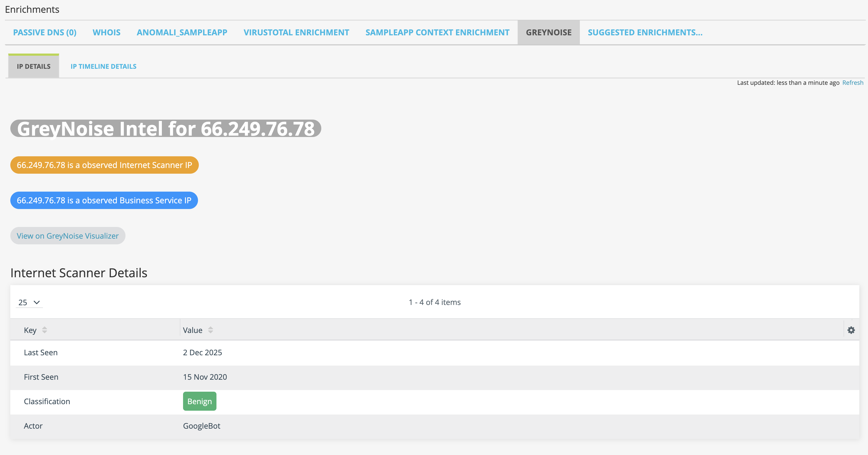Image resolution: width=868 pixels, height=455 pixels.
Task: Click the orange Internet Scanner IP badge
Action: click(104, 165)
